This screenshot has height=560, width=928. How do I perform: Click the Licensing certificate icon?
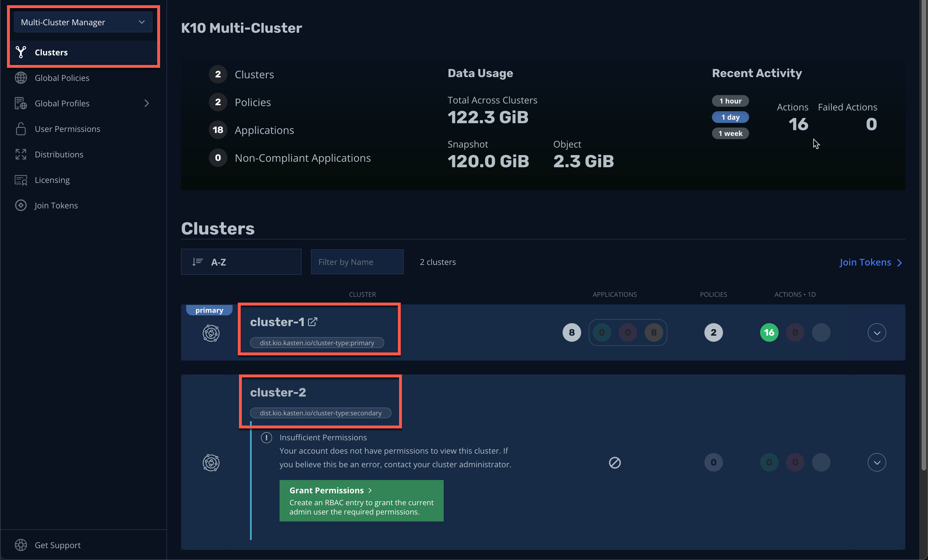(21, 180)
